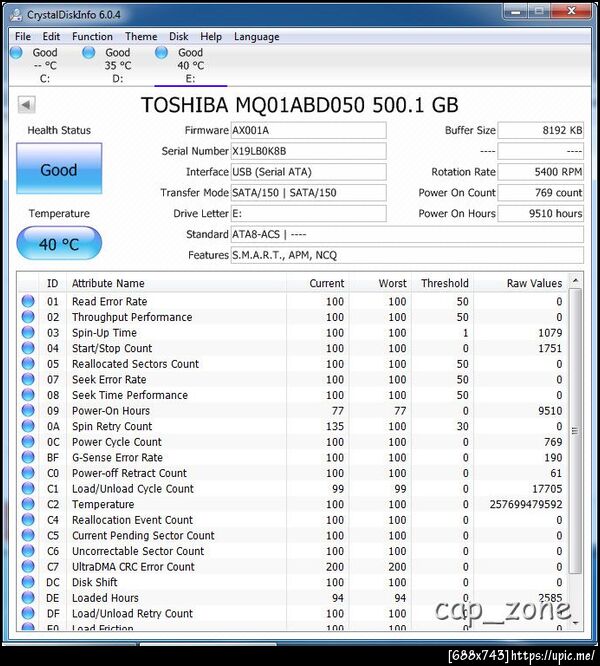The image size is (600, 666).
Task: Click the status icon for Reallocated Sectors Count
Action: pyautogui.click(x=28, y=364)
